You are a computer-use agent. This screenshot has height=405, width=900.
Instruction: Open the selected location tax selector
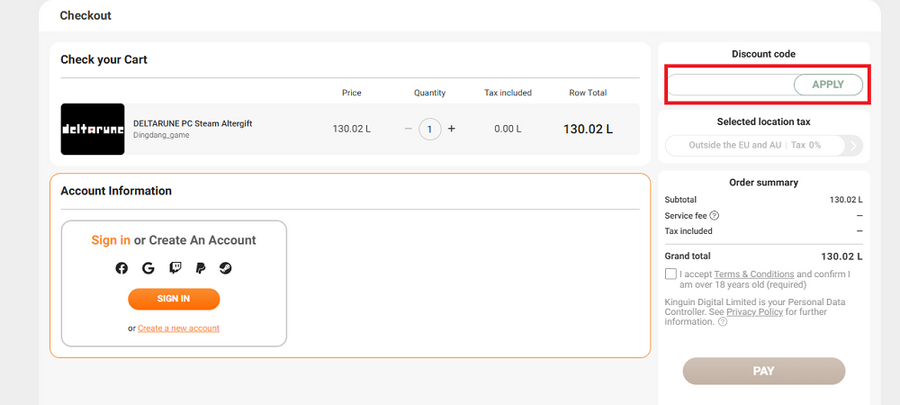[754, 145]
